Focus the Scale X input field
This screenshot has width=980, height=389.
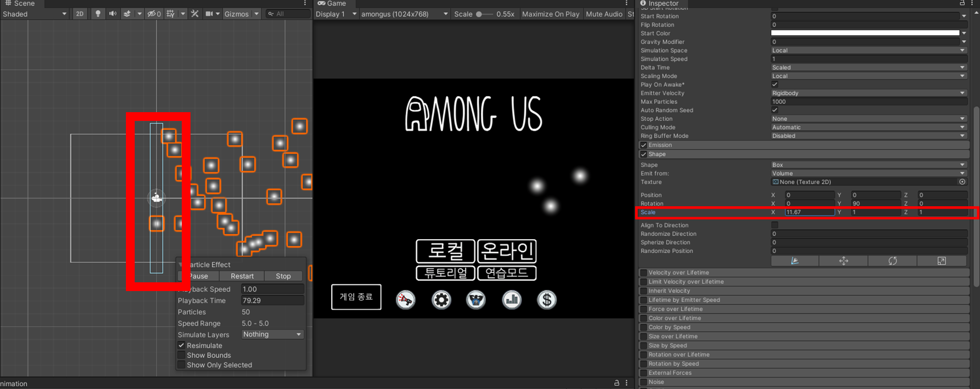[810, 212]
